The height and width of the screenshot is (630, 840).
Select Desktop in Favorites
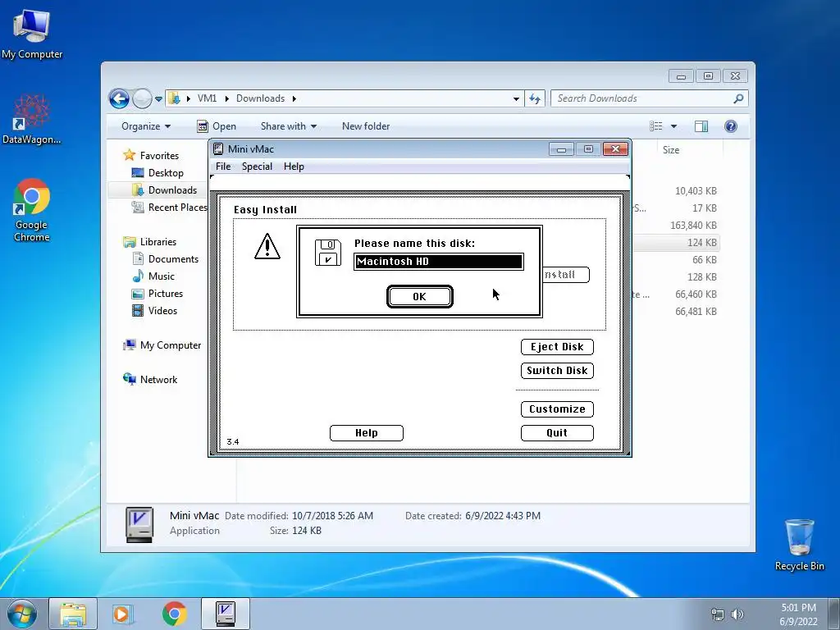[166, 173]
